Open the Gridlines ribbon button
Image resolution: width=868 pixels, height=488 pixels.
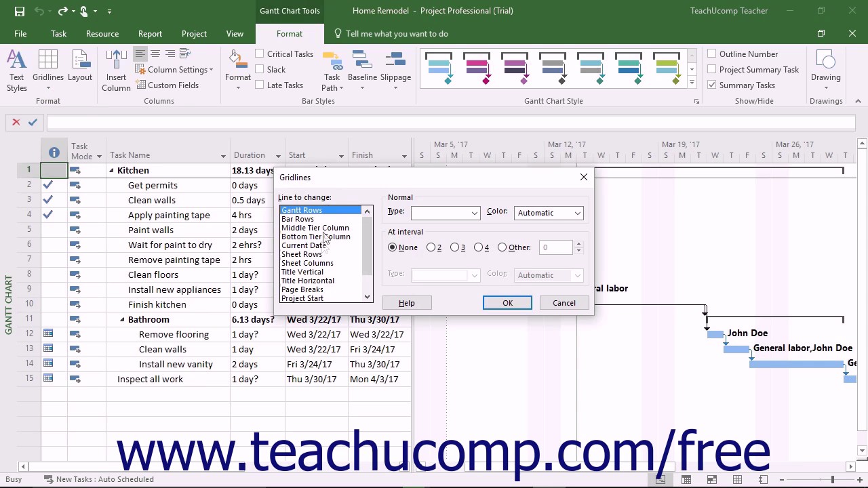point(48,70)
